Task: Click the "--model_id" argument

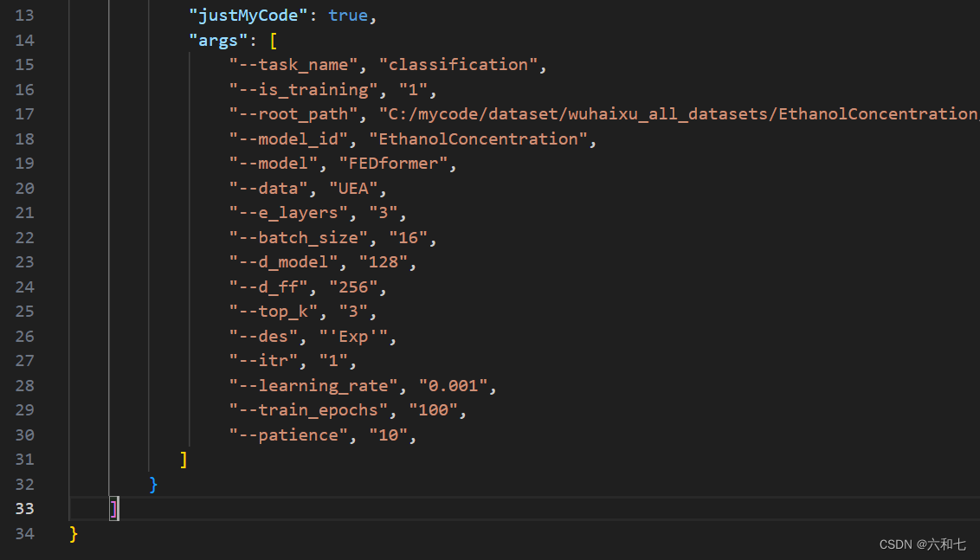Action: (288, 139)
